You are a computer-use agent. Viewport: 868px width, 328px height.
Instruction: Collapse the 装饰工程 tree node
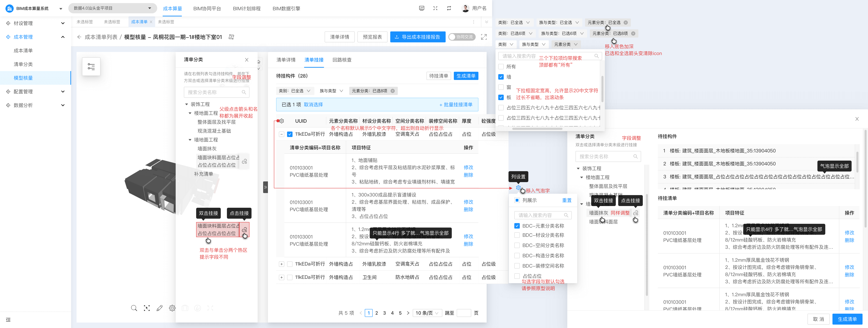click(186, 104)
